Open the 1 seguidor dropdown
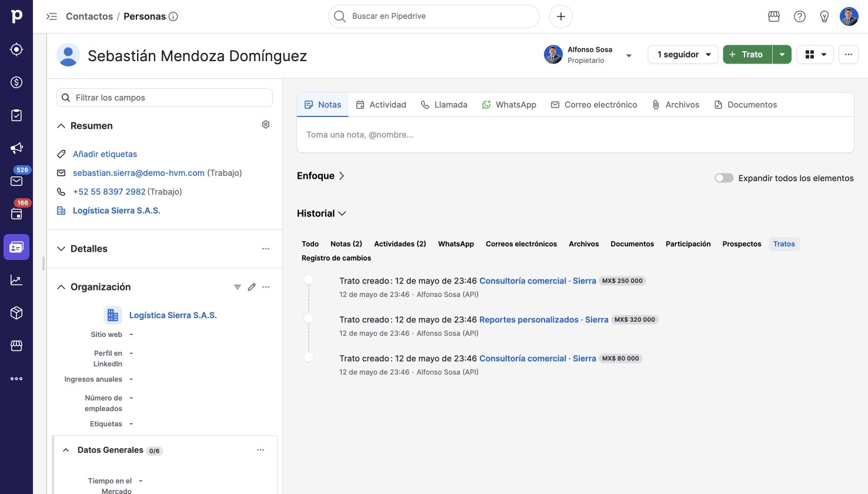The height and width of the screenshot is (494, 868). pos(683,55)
